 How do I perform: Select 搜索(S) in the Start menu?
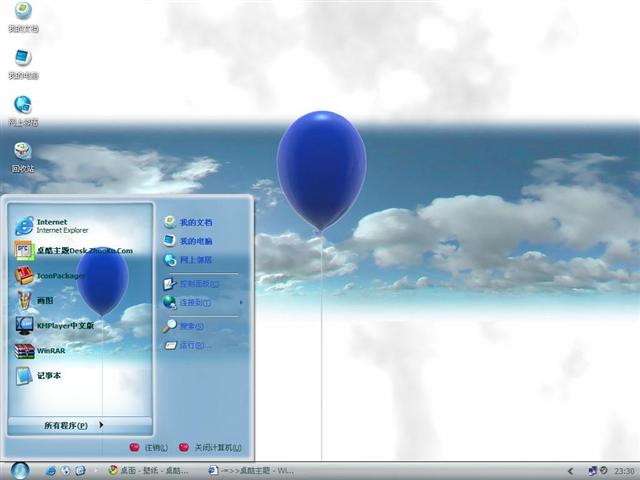(194, 327)
